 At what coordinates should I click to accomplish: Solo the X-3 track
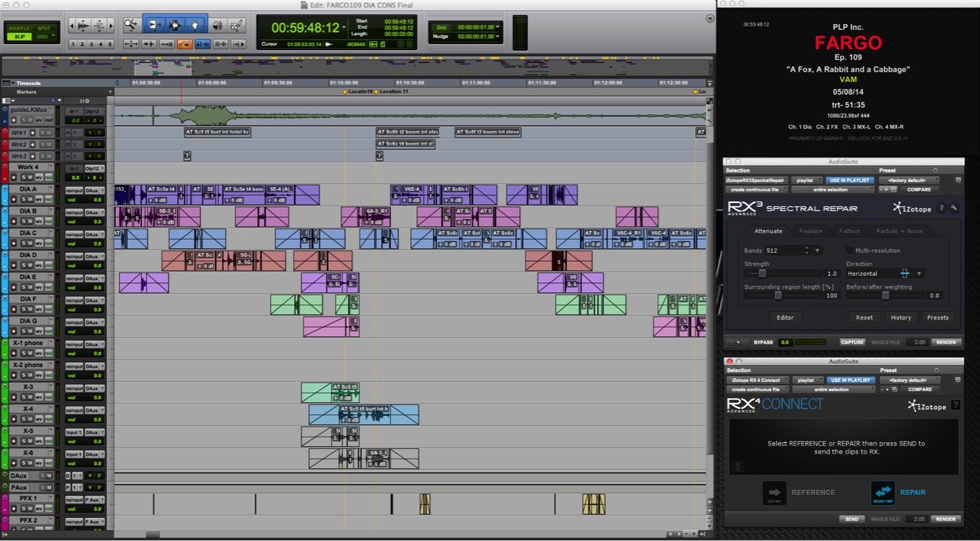click(24, 397)
